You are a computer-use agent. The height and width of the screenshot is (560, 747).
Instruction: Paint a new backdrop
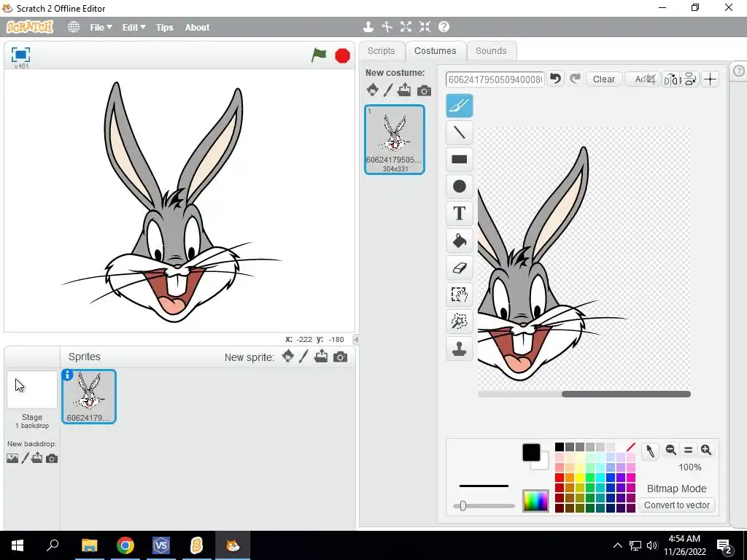(26, 458)
